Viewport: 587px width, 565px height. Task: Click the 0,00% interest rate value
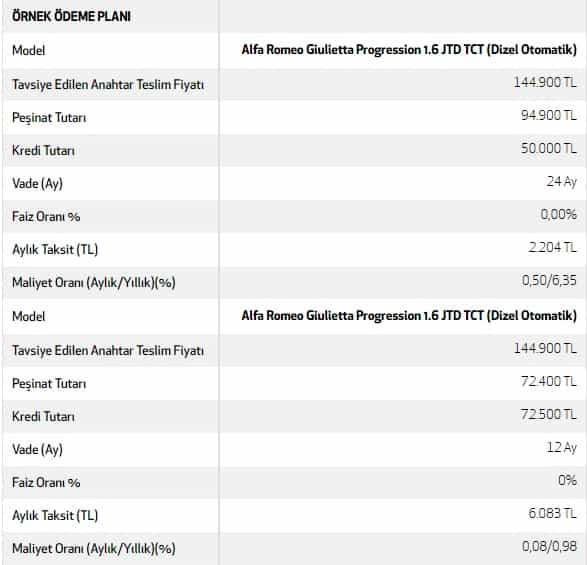coord(558,215)
